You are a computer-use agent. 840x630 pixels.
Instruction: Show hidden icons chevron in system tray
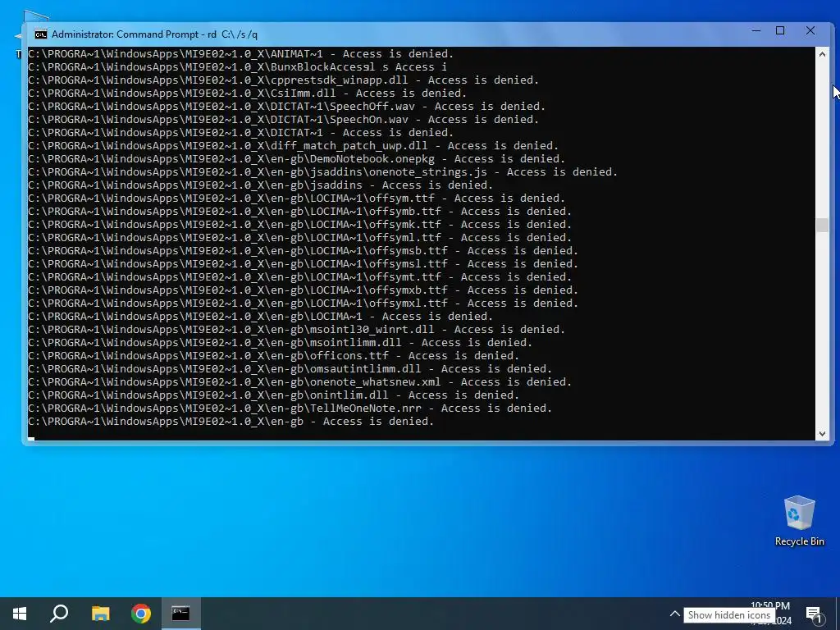(x=675, y=614)
